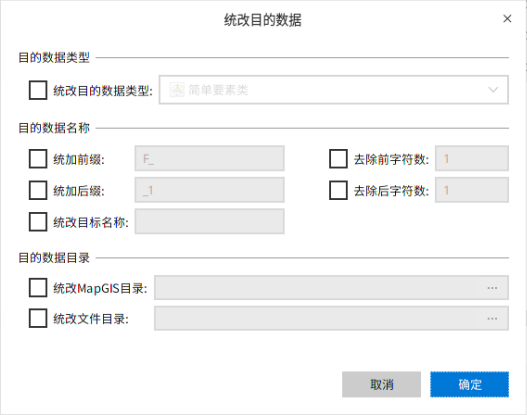This screenshot has width=527, height=415.
Task: Click the 确定 button
Action: point(469,384)
